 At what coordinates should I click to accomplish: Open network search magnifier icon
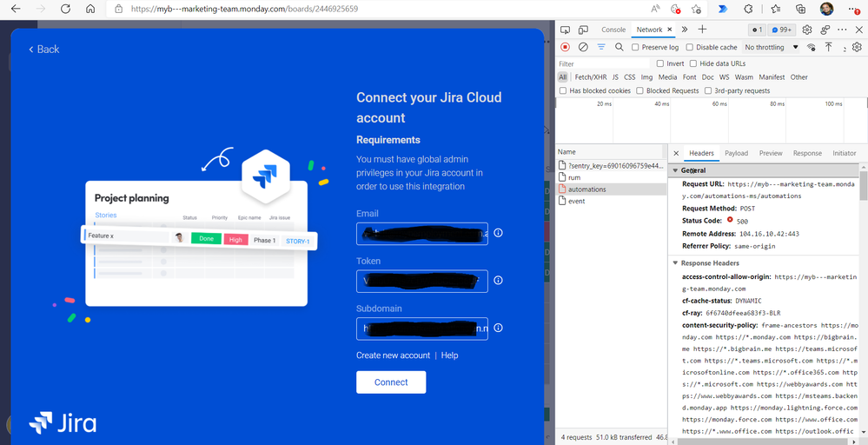(x=619, y=47)
